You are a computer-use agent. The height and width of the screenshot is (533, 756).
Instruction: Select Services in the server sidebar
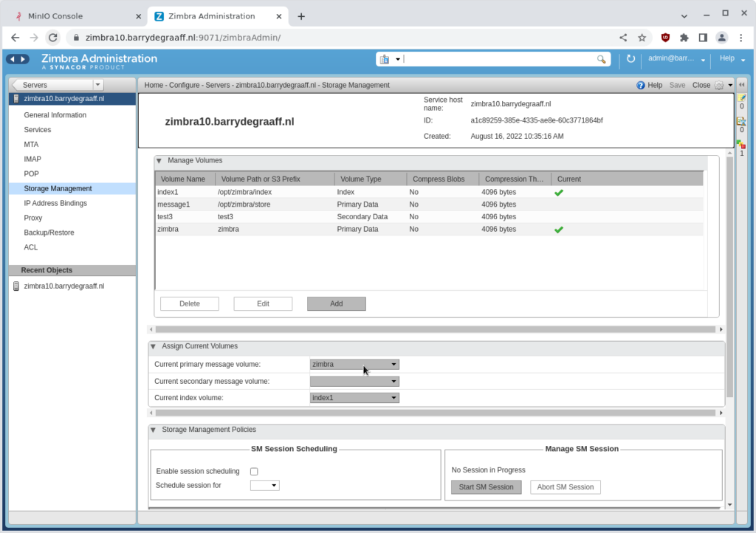click(x=37, y=130)
